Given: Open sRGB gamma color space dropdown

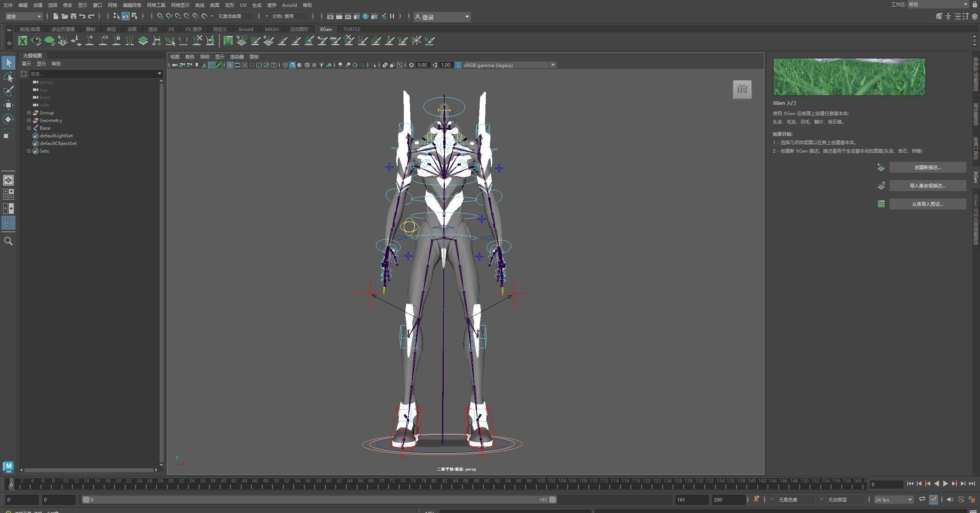Looking at the screenshot, I should [509, 65].
